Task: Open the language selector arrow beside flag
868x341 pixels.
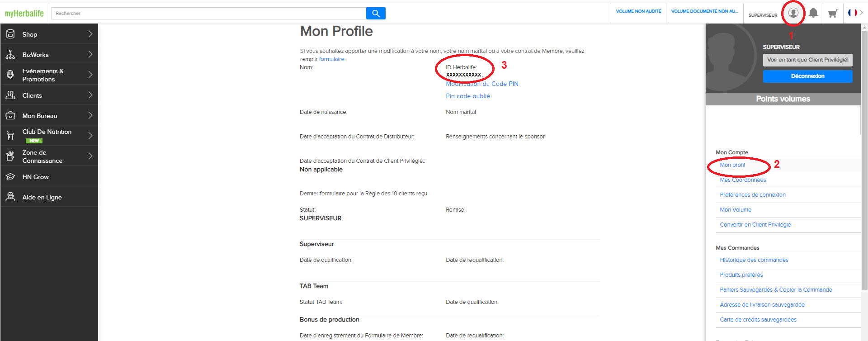Action: pos(861,13)
